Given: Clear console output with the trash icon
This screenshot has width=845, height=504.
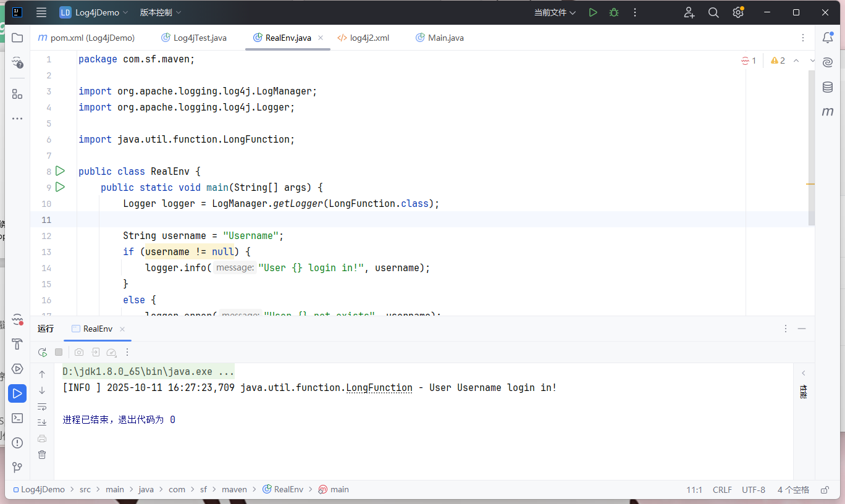Looking at the screenshot, I should (42, 455).
